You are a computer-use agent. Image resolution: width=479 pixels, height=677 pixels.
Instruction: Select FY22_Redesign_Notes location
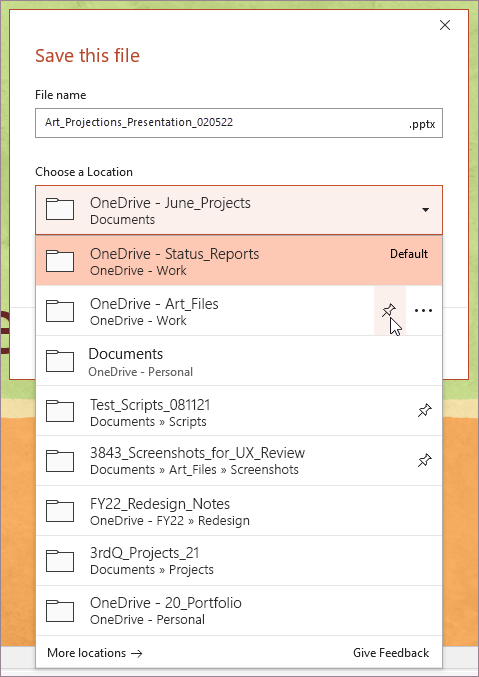(239, 511)
